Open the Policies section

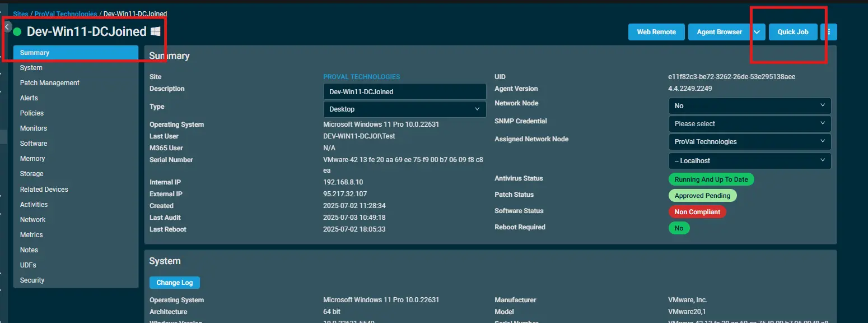click(76, 113)
